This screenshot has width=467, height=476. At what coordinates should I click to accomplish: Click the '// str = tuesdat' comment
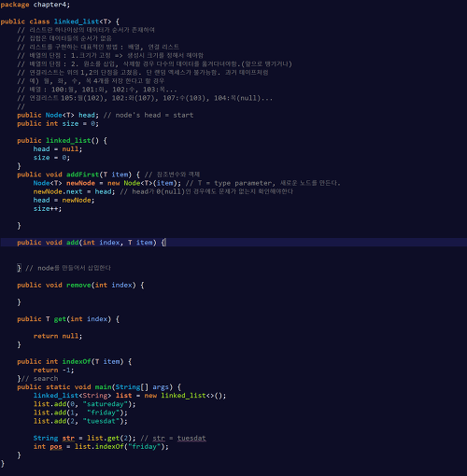173,438
